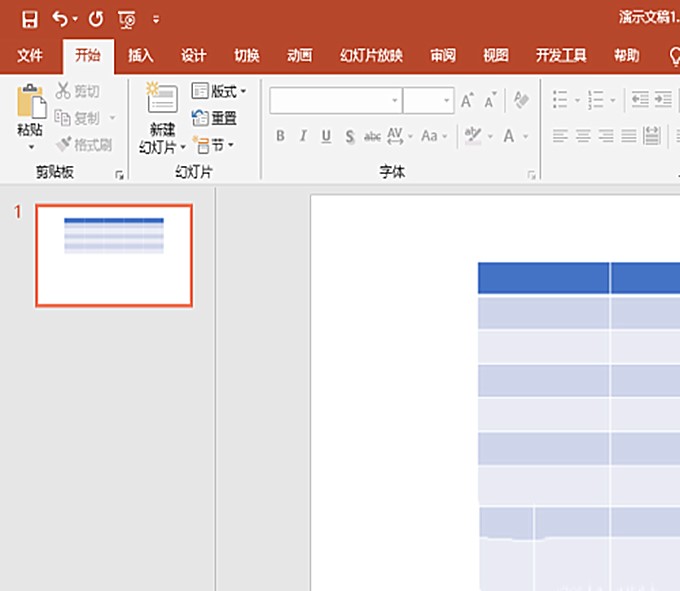Toggle underline formatting
The width and height of the screenshot is (680, 591).
[x=326, y=137]
